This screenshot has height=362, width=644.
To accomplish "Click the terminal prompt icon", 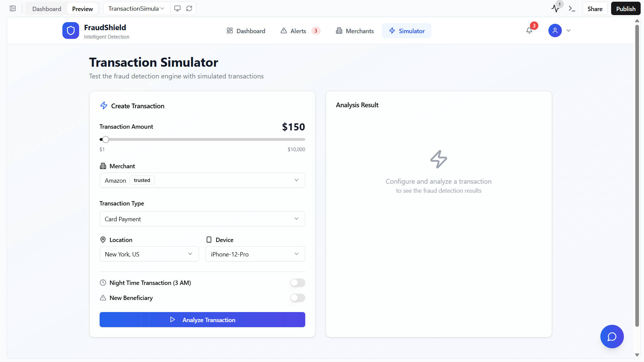I will point(572,8).
